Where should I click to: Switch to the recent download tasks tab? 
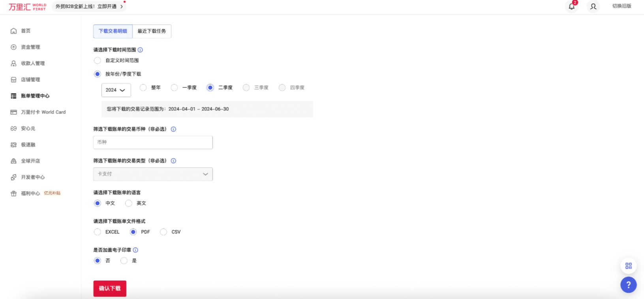click(152, 31)
